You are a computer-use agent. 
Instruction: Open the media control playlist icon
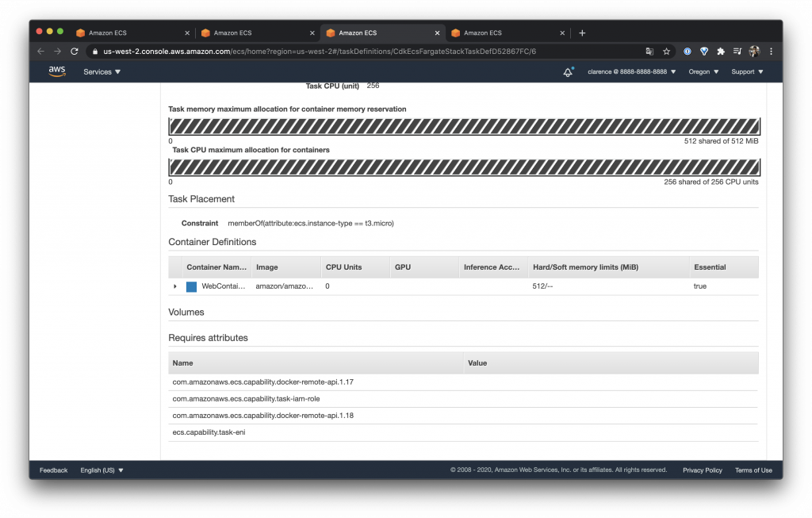point(737,52)
